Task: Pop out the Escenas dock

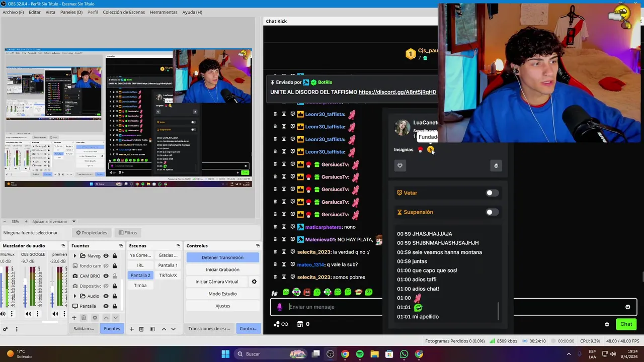Action: point(178,246)
